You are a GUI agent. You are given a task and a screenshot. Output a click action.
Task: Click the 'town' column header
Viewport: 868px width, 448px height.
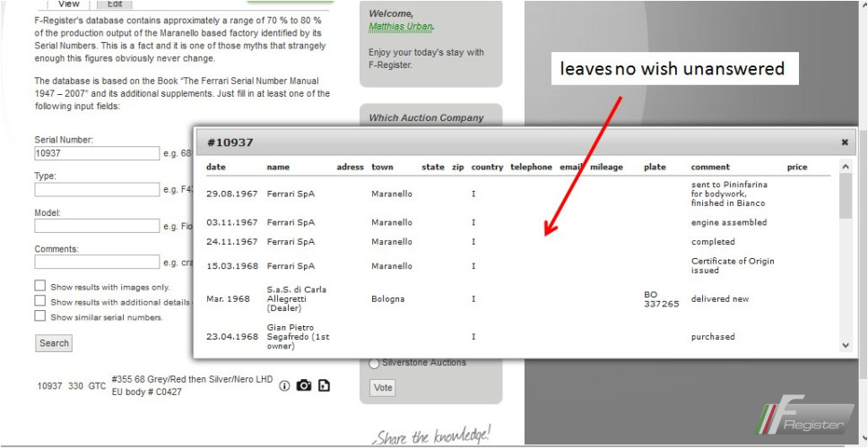383,167
